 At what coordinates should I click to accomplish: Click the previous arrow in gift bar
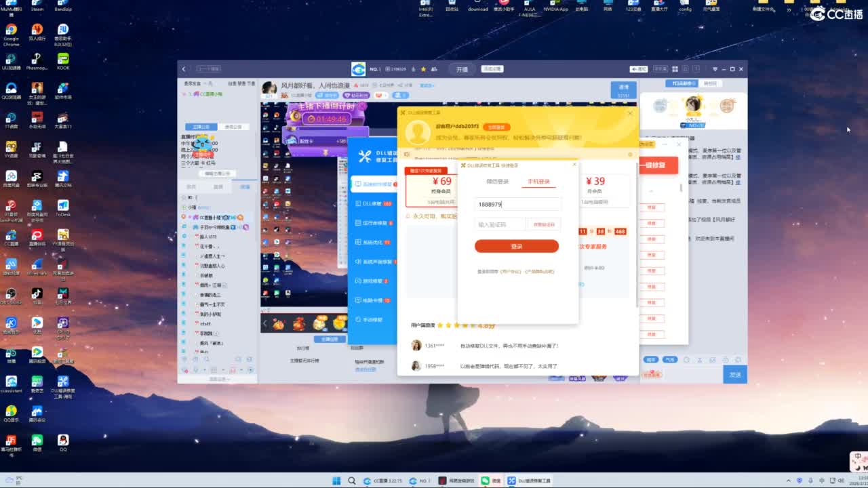coord(265,324)
